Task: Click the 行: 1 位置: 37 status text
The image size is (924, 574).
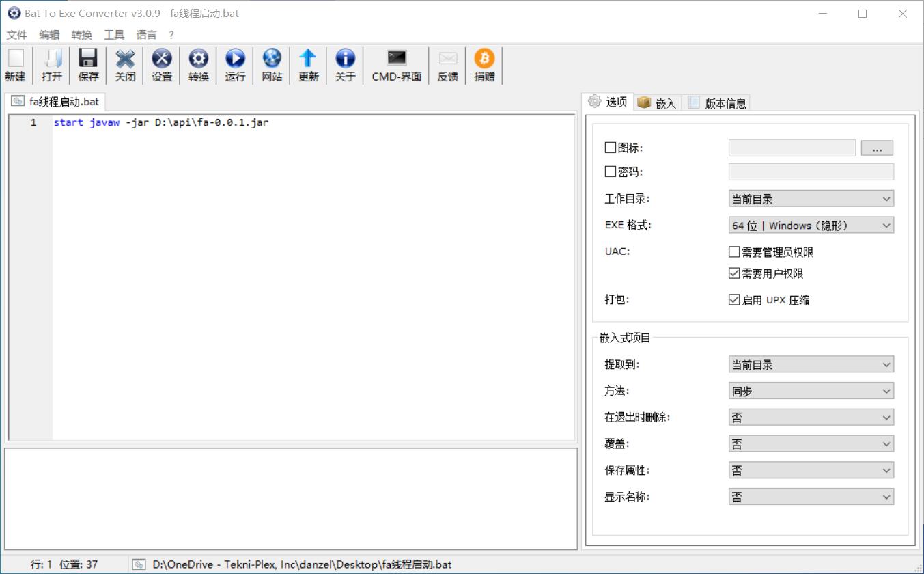Action: pos(64,564)
